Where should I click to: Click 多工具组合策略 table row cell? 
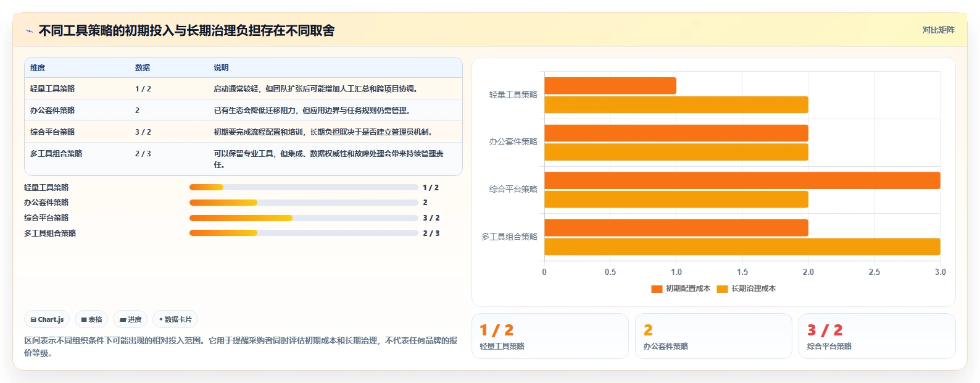(x=56, y=154)
